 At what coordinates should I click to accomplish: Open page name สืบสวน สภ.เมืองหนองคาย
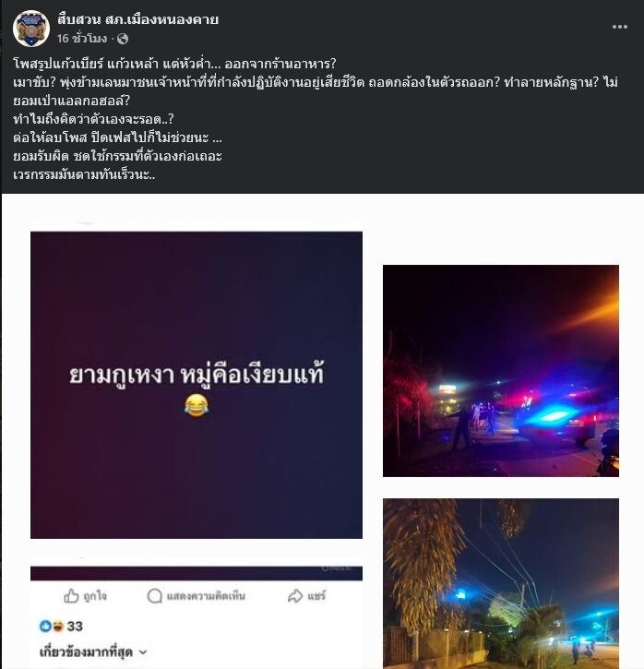tap(137, 19)
